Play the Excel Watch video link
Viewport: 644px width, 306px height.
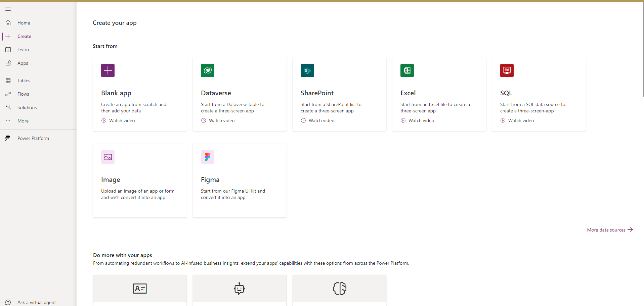(x=421, y=120)
